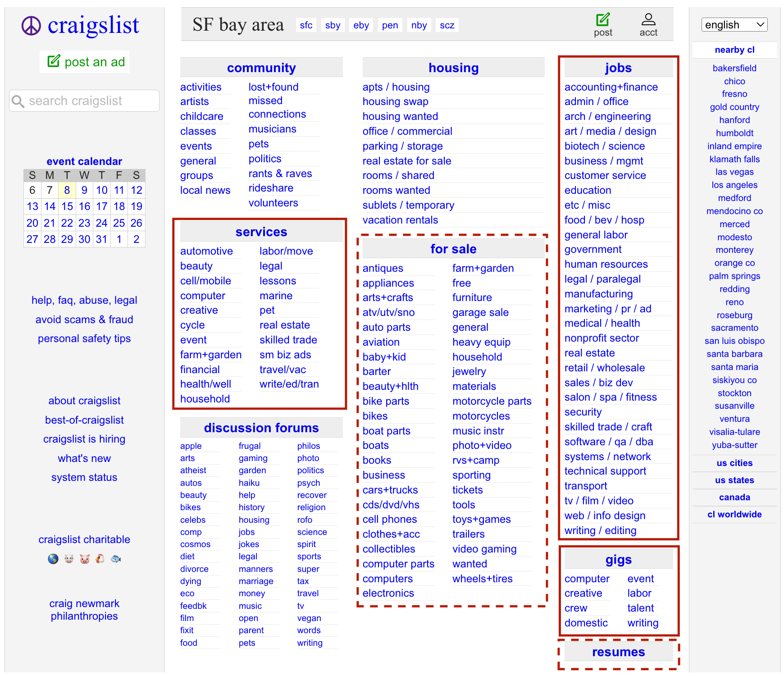Click the globe emoji under craigslist charitable

pos(53,559)
